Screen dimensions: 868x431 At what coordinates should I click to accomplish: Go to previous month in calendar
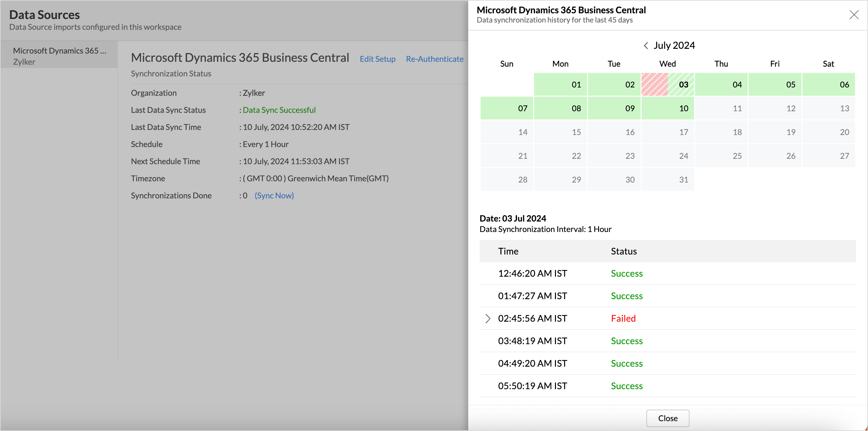coord(646,46)
